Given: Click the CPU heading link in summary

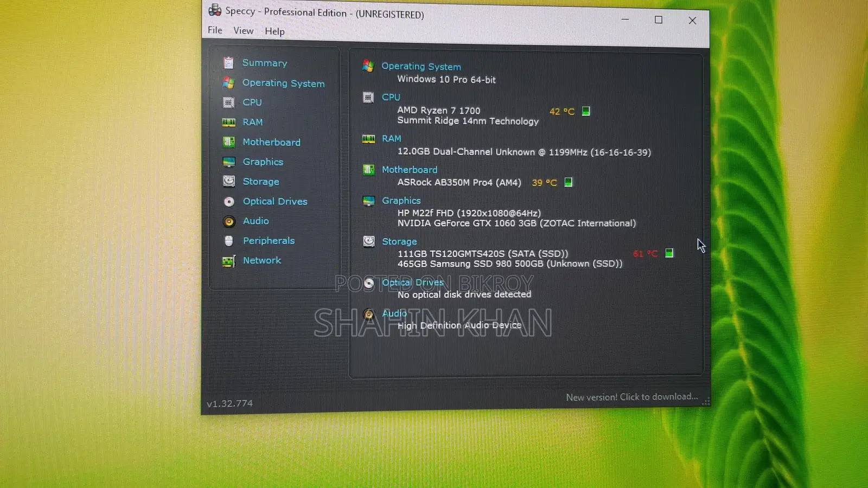Looking at the screenshot, I should coord(391,98).
